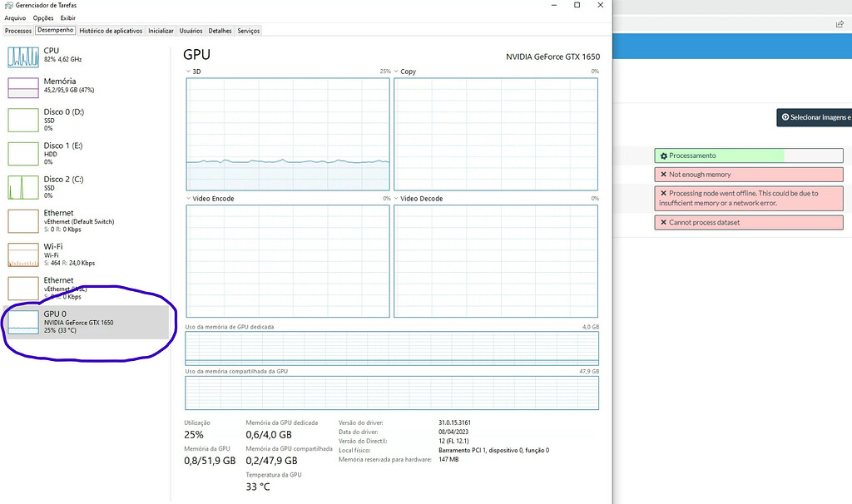Click the X on Not enough memory

pos(662,174)
